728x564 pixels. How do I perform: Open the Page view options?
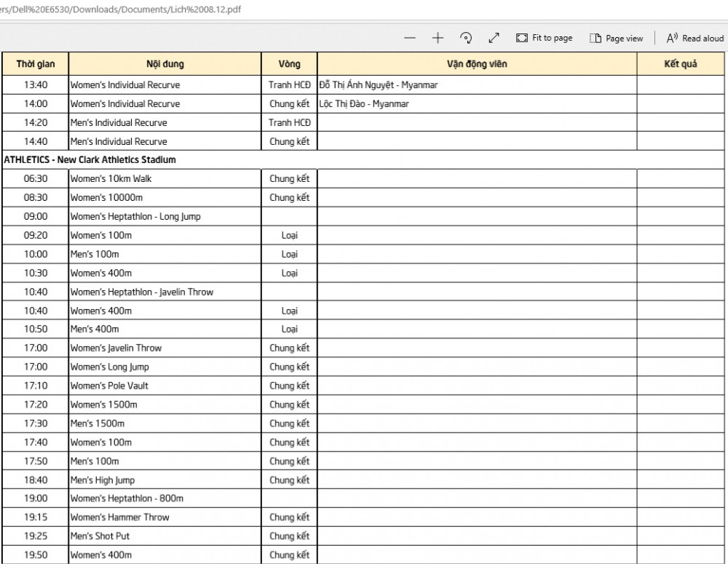tap(617, 38)
